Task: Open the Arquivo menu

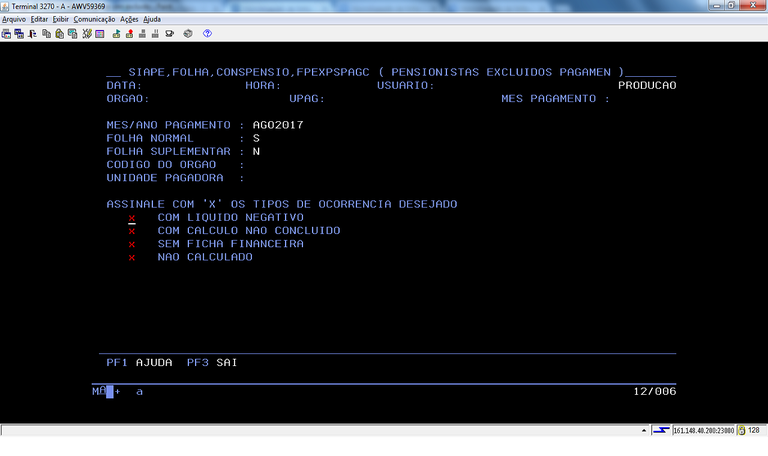Action: (14, 19)
